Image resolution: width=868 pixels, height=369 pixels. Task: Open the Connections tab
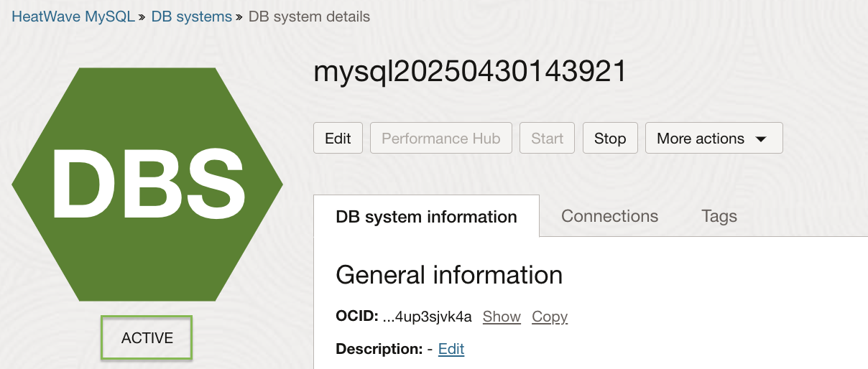609,216
